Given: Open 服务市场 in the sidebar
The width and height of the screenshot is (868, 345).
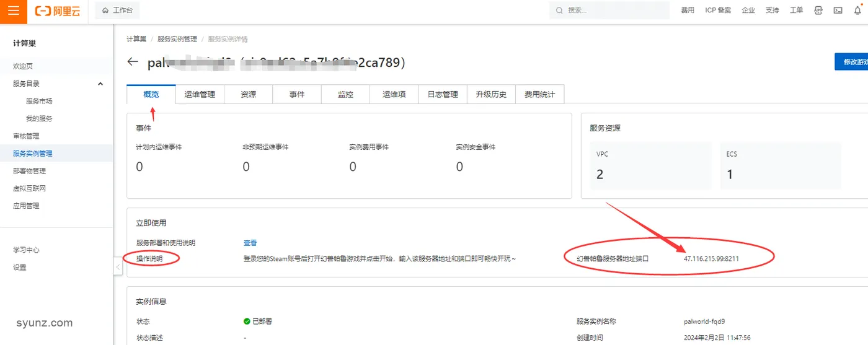Looking at the screenshot, I should coord(39,101).
